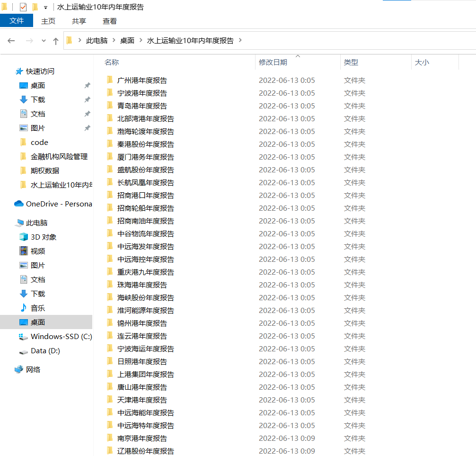Expand the chevron after 桌面 in address bar
476x456 pixels.
pyautogui.click(x=141, y=40)
